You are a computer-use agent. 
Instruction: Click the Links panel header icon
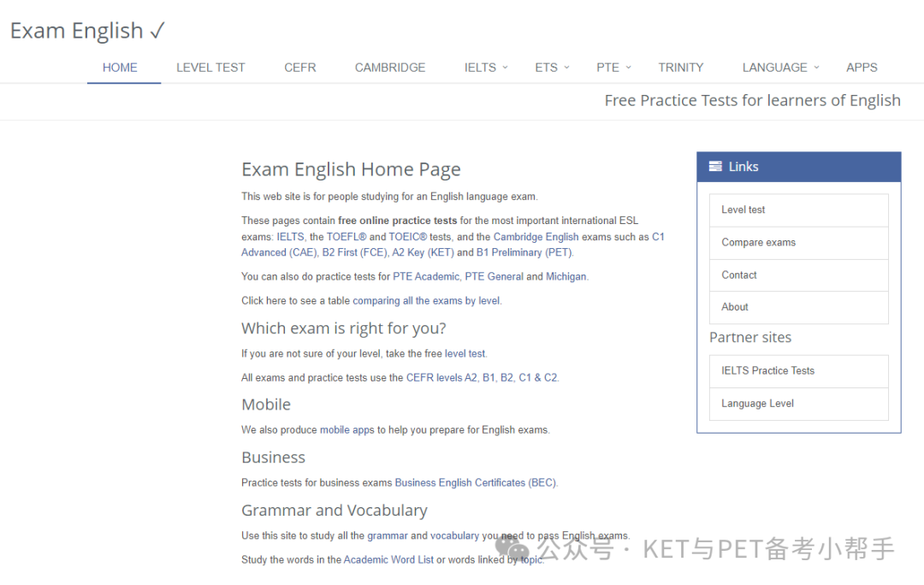point(715,167)
